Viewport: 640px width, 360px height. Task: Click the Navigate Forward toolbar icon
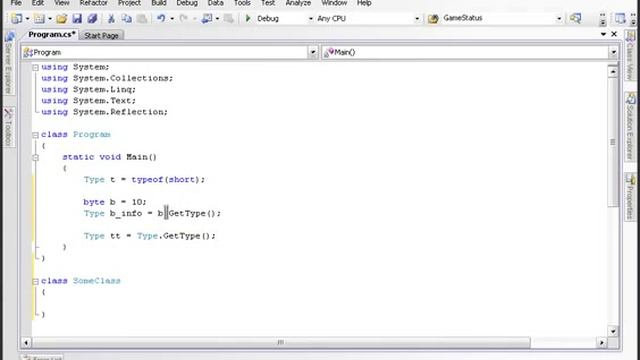(x=229, y=18)
